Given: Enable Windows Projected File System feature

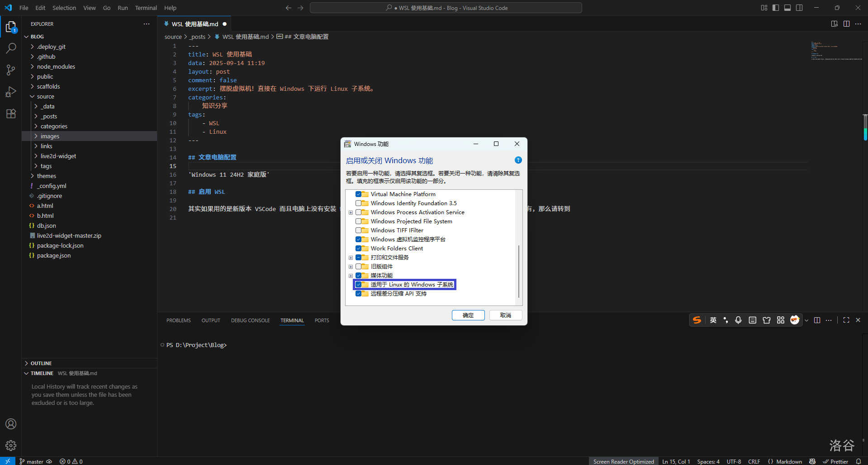Looking at the screenshot, I should coord(359,221).
